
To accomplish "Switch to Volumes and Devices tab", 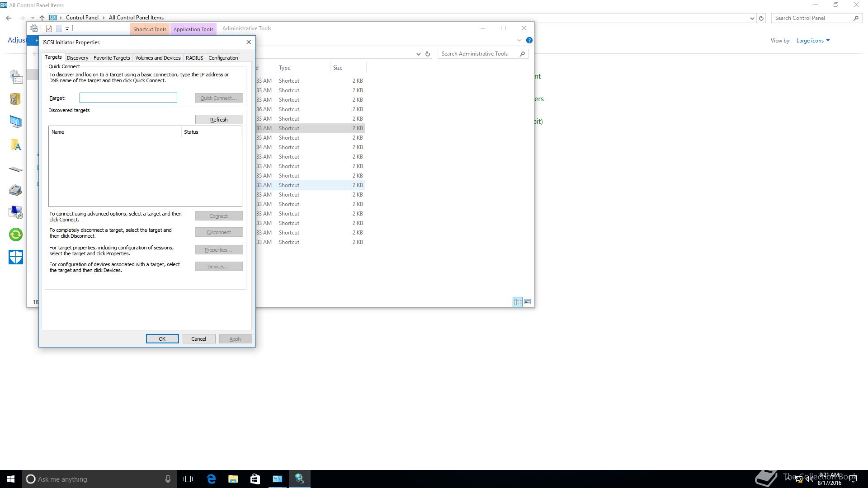I will click(x=158, y=58).
